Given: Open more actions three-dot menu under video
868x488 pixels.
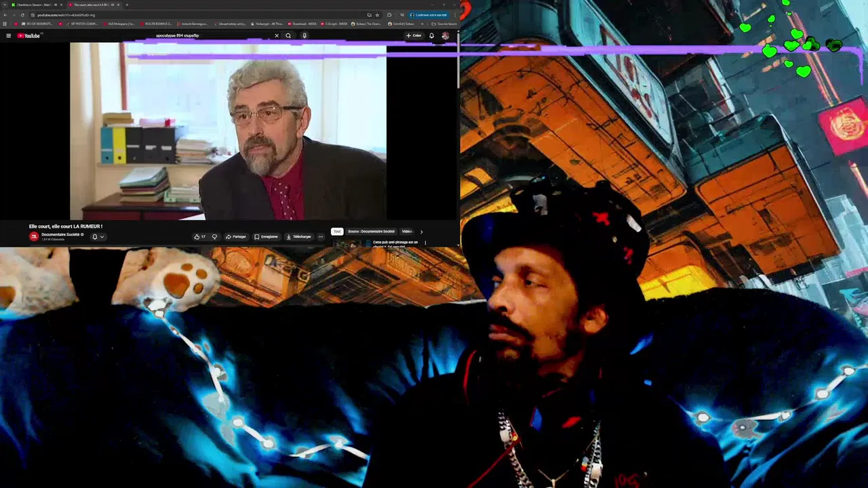Looking at the screenshot, I should (x=321, y=237).
